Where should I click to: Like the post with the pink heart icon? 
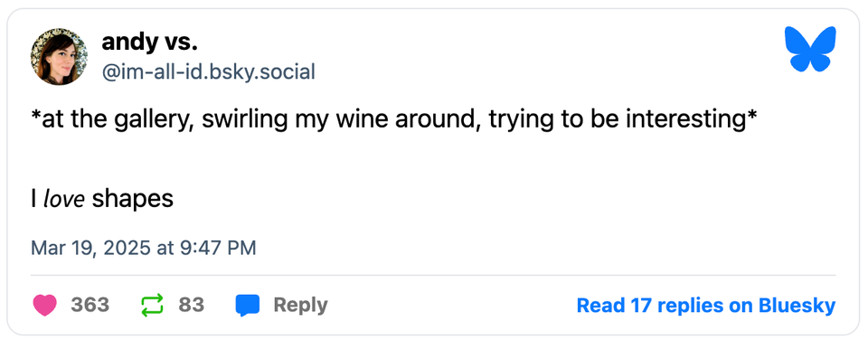pos(45,305)
